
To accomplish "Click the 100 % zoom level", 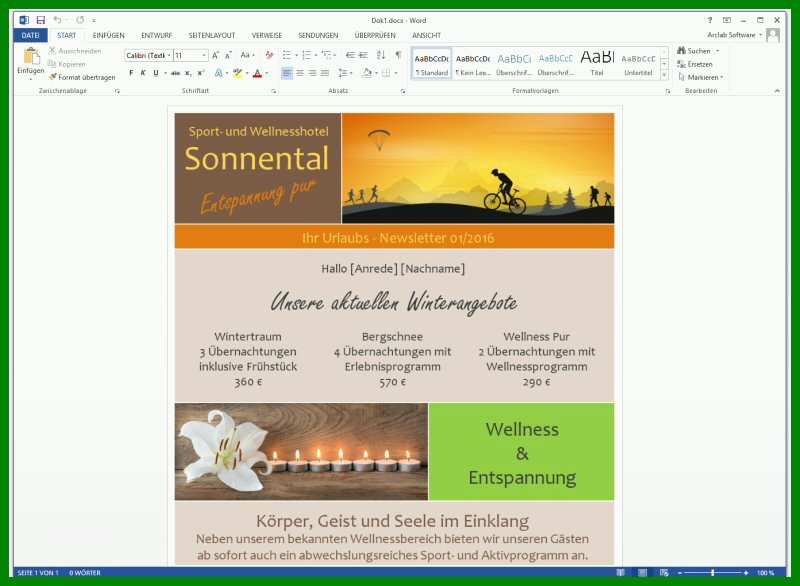I will [x=765, y=573].
